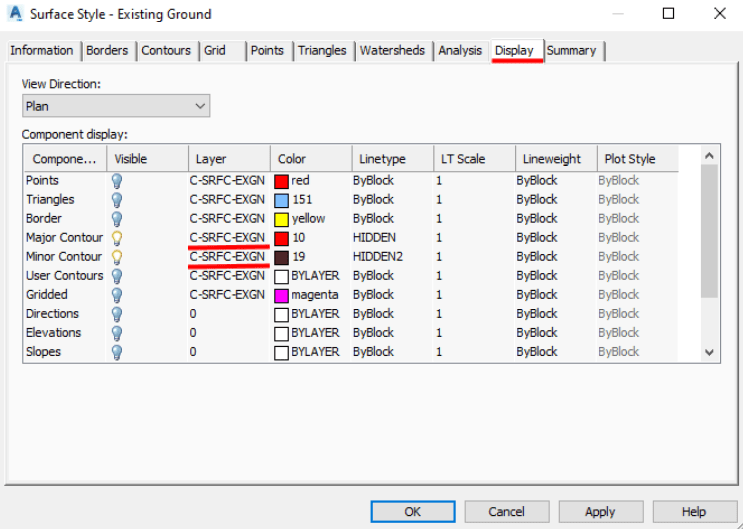The height and width of the screenshot is (529, 743).
Task: Maximize the Surface Style dialog
Action: tap(668, 14)
